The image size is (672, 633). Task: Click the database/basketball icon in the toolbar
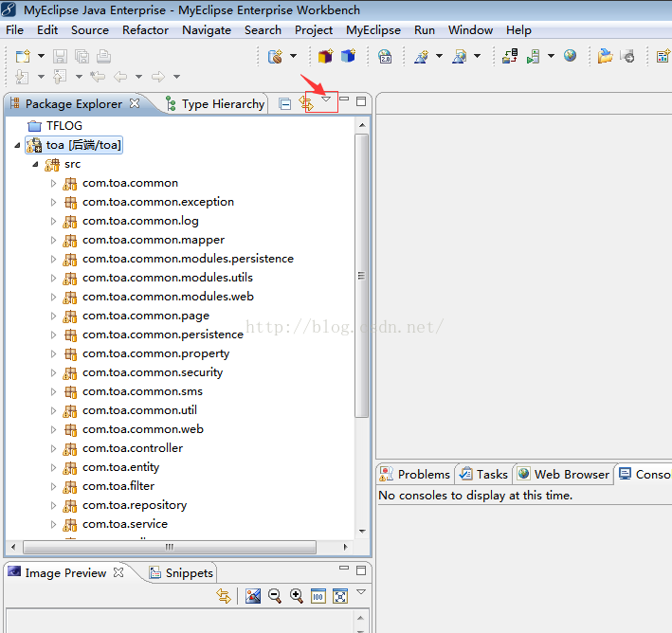[275, 57]
